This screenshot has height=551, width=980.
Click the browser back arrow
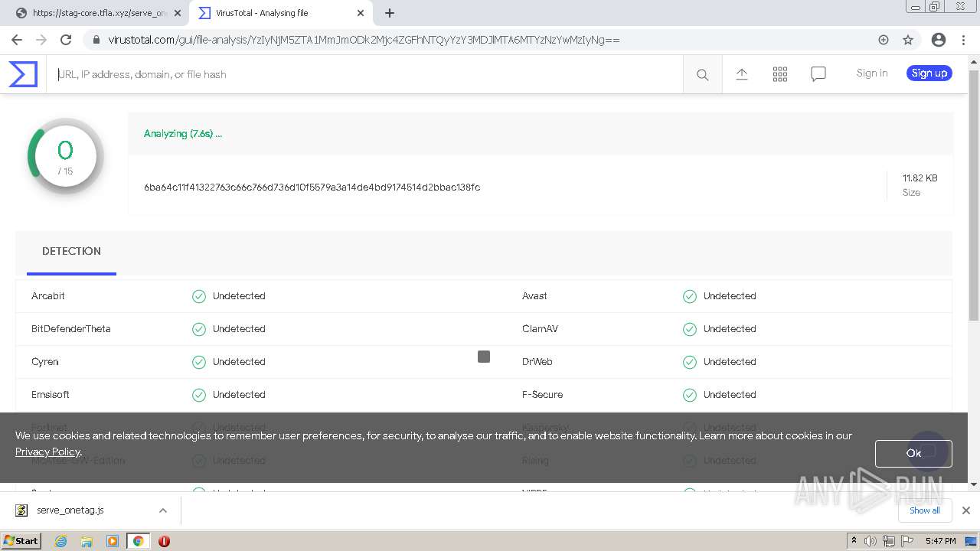coord(17,40)
